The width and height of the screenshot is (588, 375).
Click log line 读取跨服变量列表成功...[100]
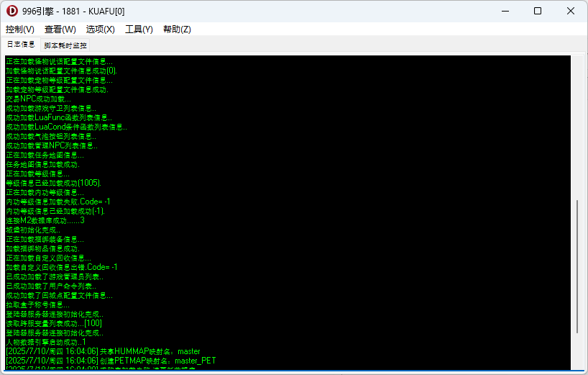pyautogui.click(x=54, y=324)
